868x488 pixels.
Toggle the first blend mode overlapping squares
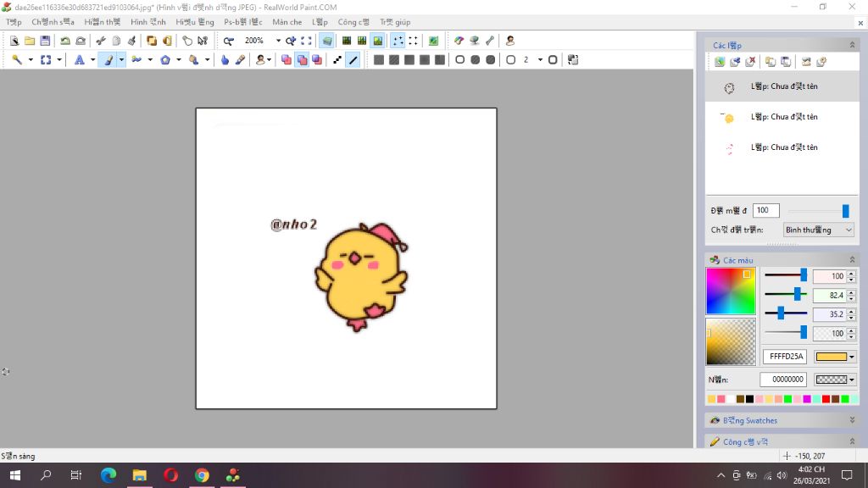pos(287,60)
